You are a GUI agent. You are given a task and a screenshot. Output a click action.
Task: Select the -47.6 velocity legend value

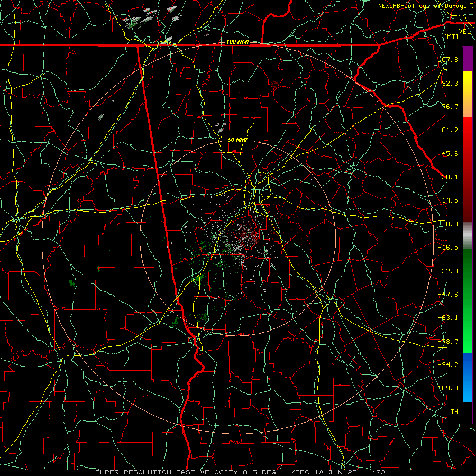pyautogui.click(x=448, y=295)
